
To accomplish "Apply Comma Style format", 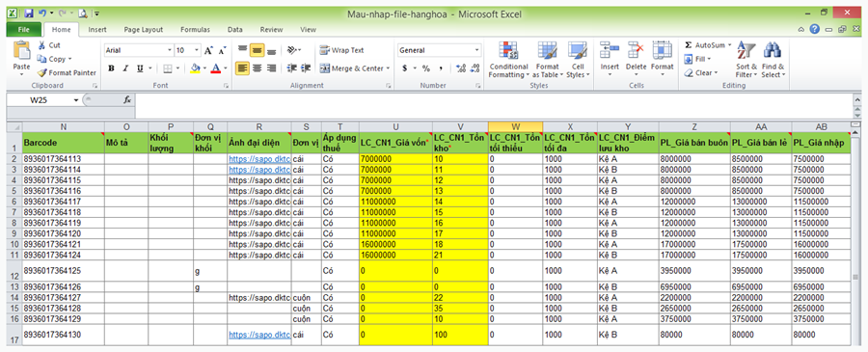I will [x=441, y=68].
